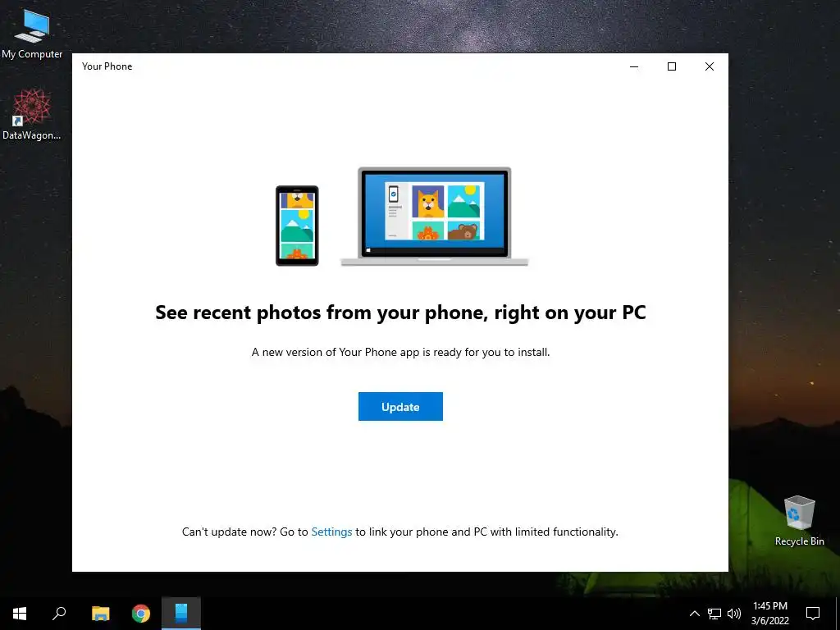Minimize the Your Phone window

pos(634,66)
